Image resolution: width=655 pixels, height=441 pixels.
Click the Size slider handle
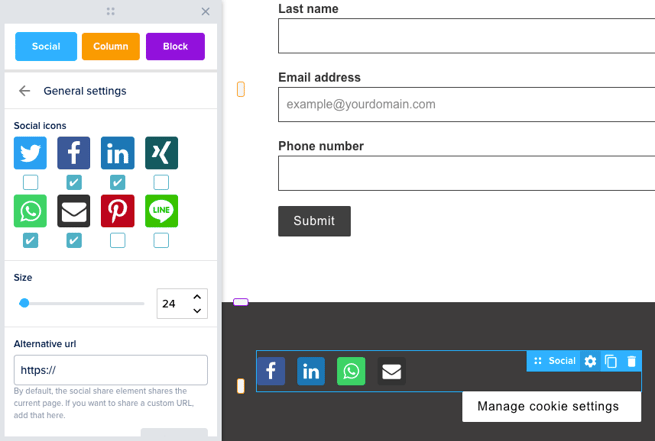coord(24,303)
